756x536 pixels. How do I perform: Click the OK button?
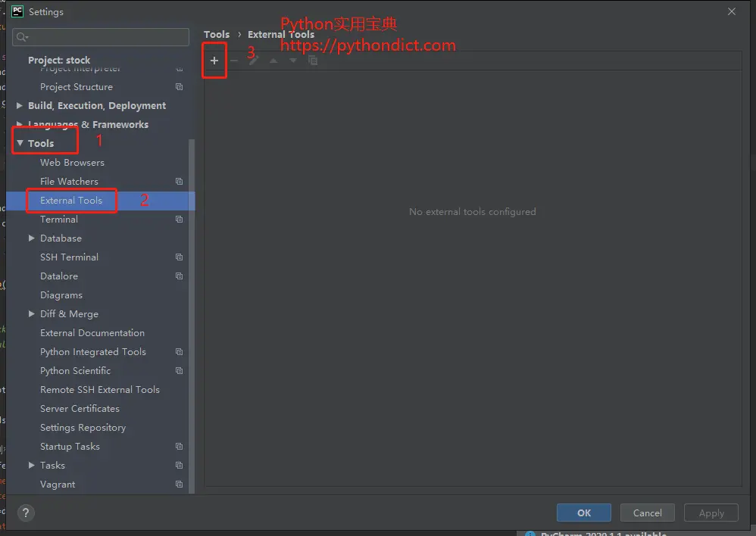tap(584, 513)
